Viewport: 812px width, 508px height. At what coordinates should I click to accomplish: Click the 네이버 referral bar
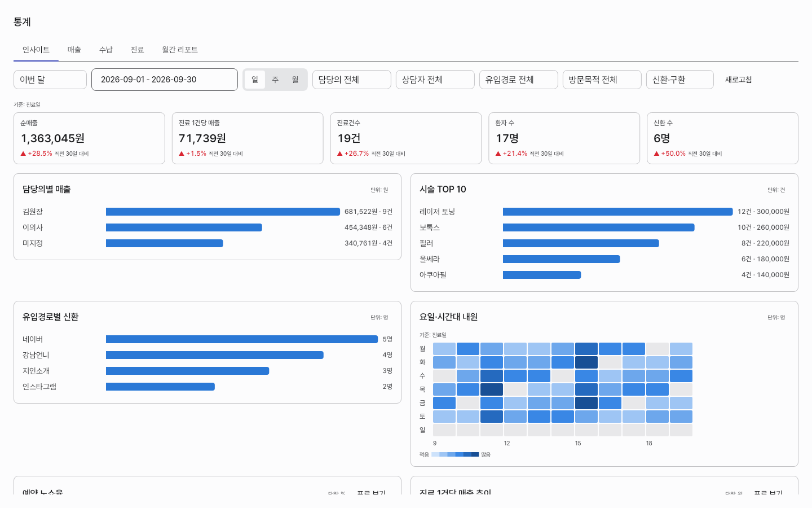[x=242, y=339]
